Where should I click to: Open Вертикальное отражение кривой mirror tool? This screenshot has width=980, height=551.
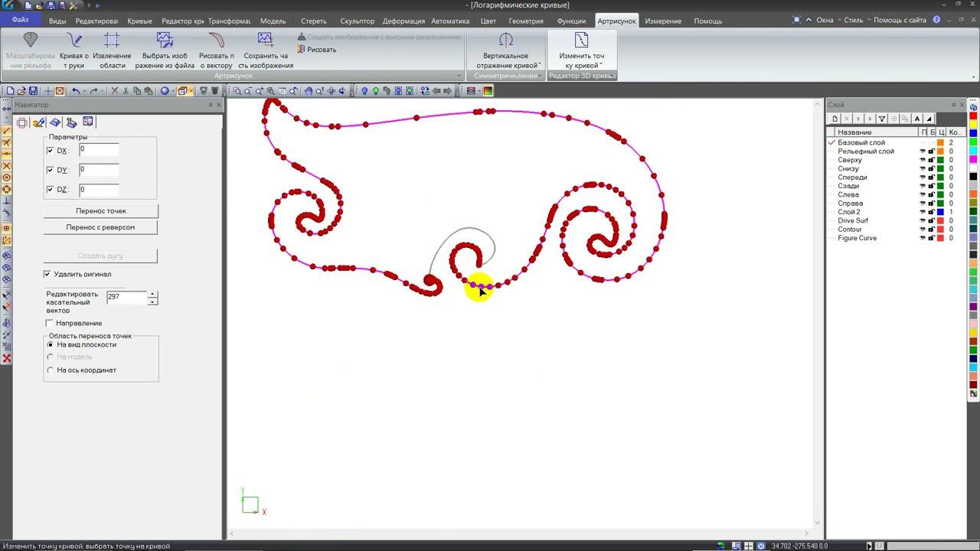(x=506, y=51)
